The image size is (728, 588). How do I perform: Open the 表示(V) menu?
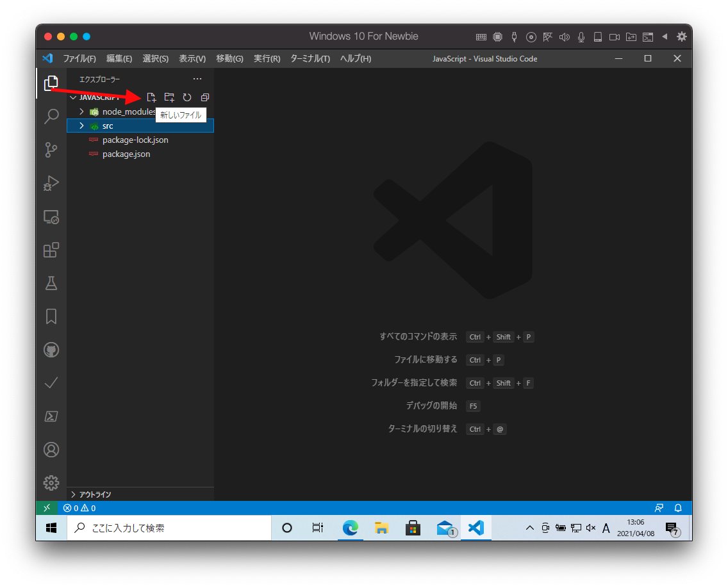point(192,58)
